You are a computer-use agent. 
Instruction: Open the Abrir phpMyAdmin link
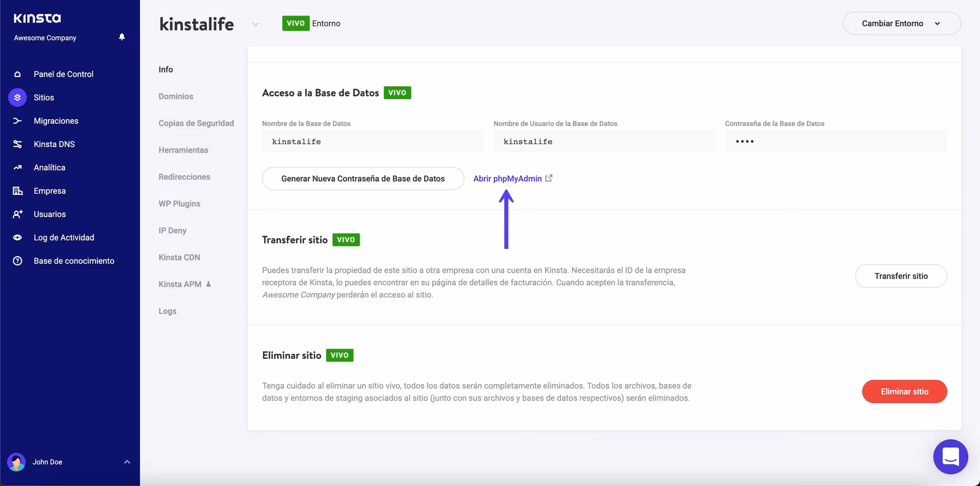(507, 179)
